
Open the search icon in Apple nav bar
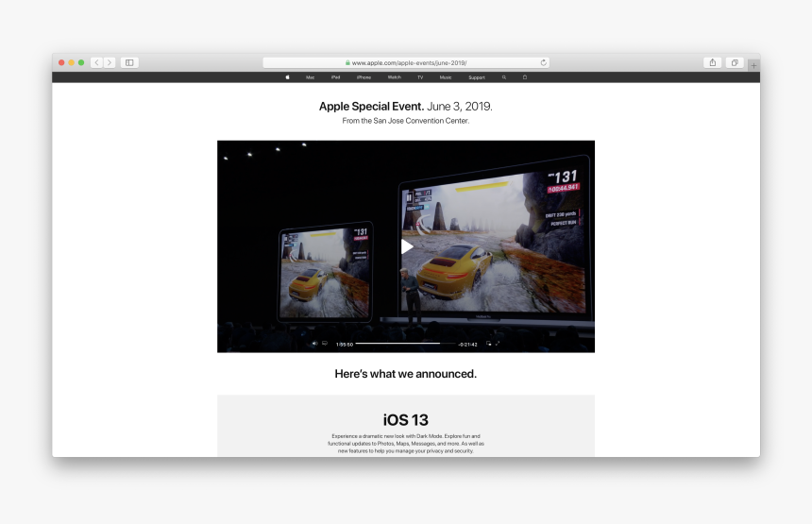[x=504, y=77]
